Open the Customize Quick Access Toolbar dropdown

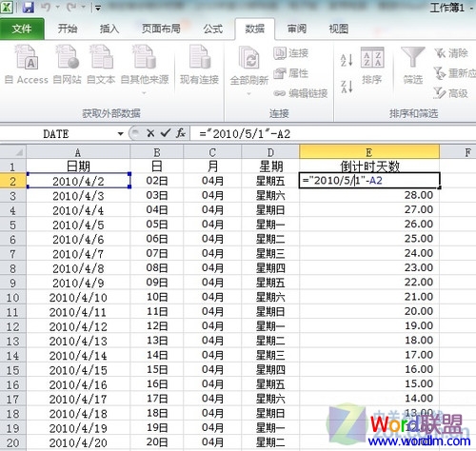point(98,9)
